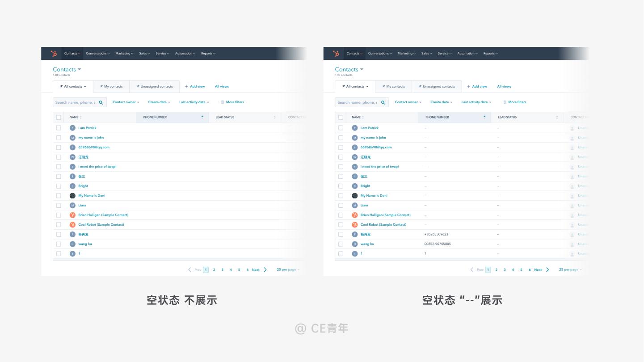Click the plus icon next to Add view
Viewport: 644px width, 362px height.
coord(187,86)
